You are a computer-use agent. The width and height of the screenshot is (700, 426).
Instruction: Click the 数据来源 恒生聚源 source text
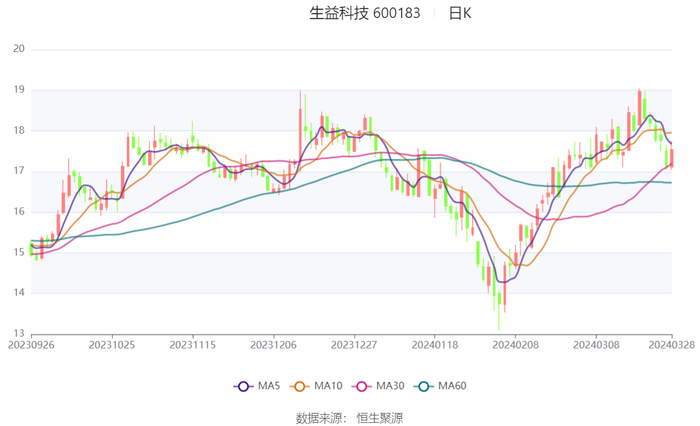pyautogui.click(x=349, y=417)
